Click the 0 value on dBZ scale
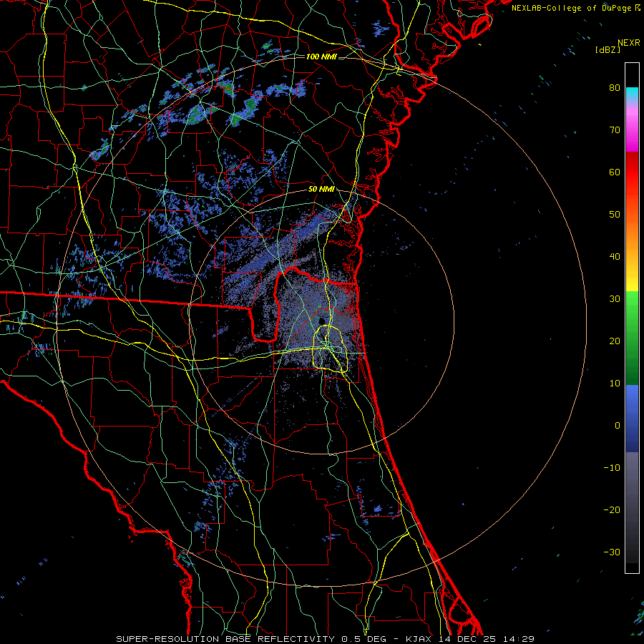 tap(618, 426)
